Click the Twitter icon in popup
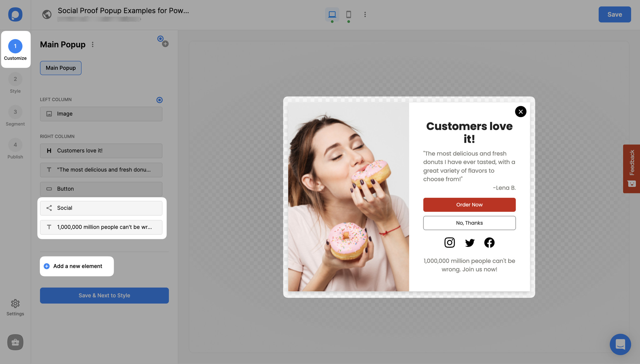This screenshot has height=364, width=640. tap(469, 242)
